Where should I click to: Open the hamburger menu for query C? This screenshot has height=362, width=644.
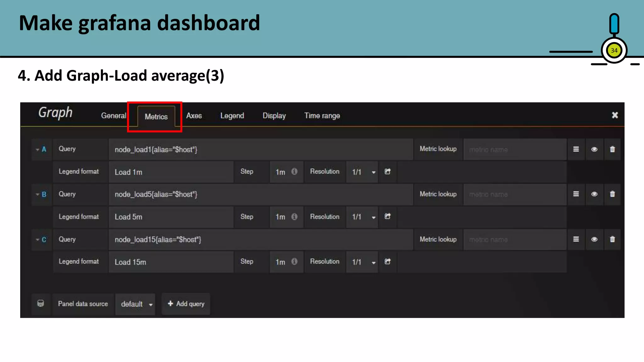click(x=576, y=239)
